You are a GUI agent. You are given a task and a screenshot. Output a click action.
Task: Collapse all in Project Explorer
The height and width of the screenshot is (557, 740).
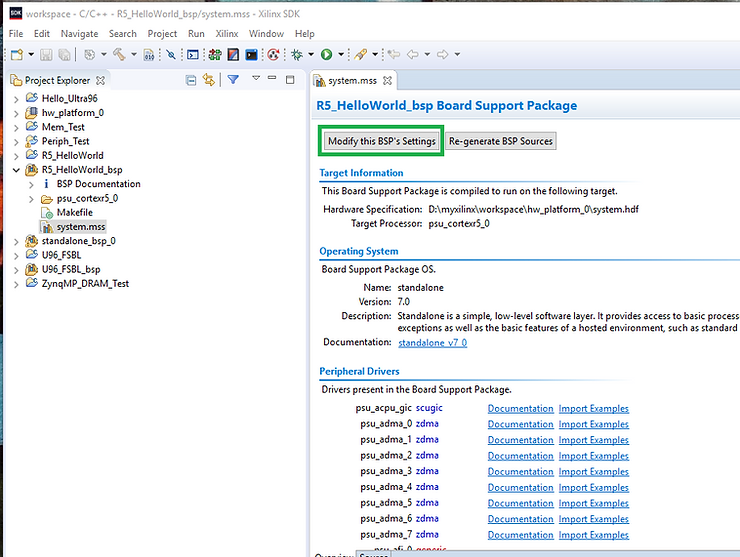pos(191,80)
